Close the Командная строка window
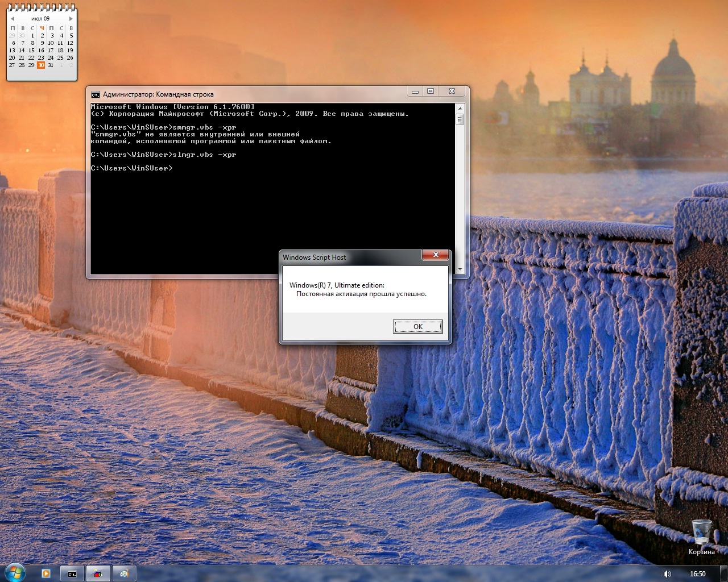 pos(452,91)
